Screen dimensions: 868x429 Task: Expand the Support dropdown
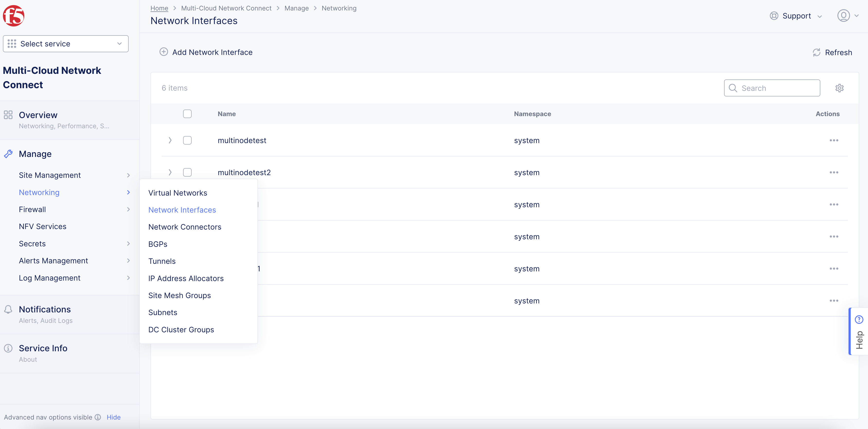click(797, 16)
